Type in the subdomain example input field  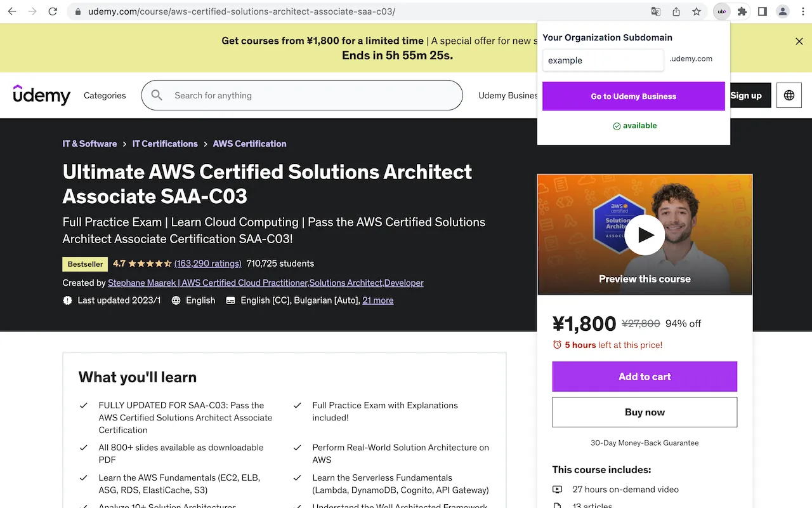(603, 60)
